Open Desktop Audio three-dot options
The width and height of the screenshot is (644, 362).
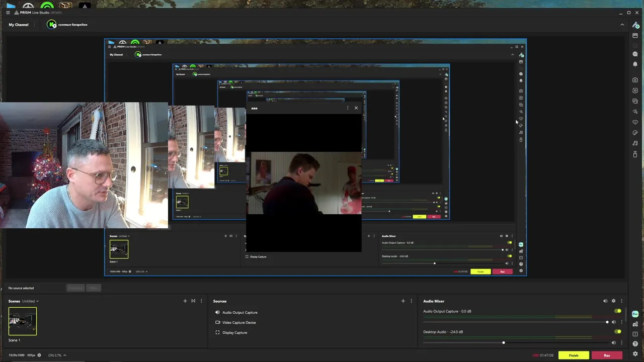click(x=621, y=342)
